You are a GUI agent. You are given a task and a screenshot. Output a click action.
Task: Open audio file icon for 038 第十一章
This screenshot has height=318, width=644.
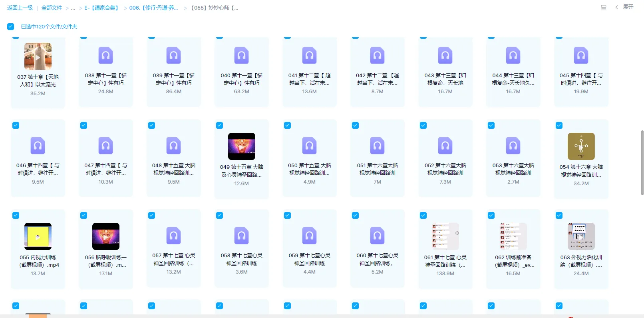105,55
